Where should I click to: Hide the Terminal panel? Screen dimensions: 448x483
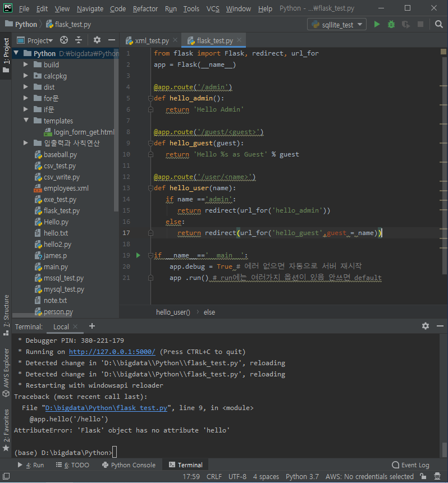click(x=440, y=326)
